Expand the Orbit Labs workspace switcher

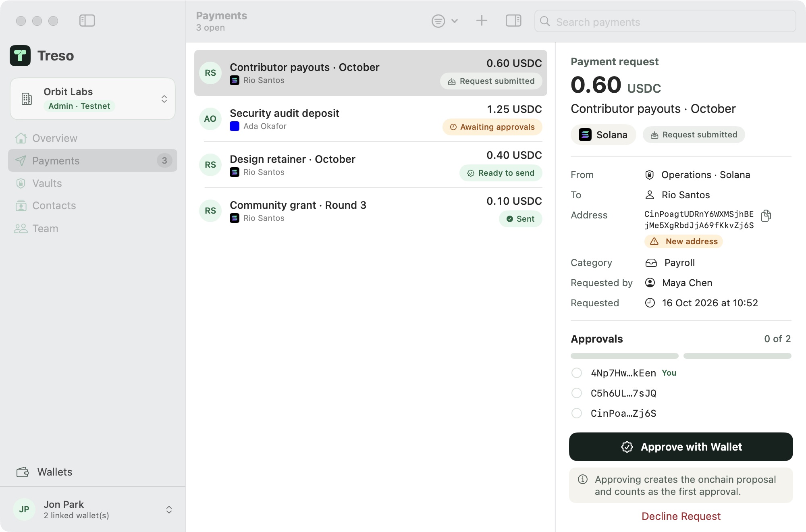tap(93, 99)
